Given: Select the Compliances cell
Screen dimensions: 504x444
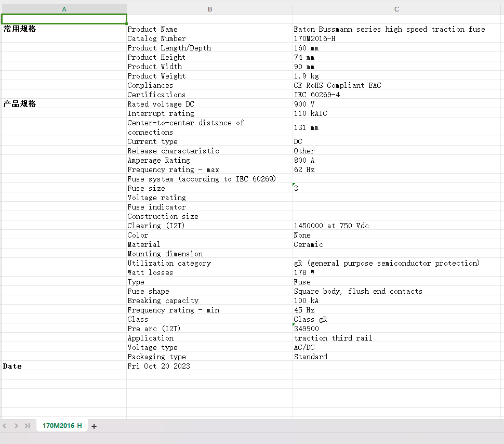Looking at the screenshot, I should 209,85.
